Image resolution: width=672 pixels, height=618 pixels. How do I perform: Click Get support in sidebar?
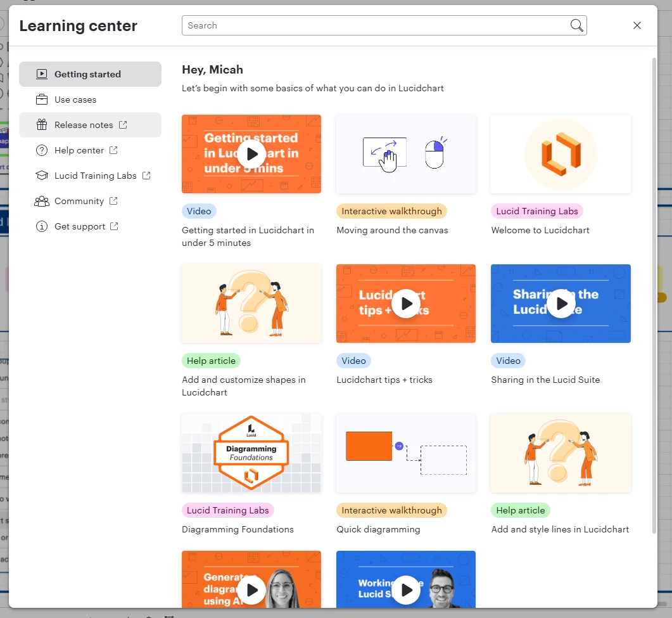tap(90, 226)
